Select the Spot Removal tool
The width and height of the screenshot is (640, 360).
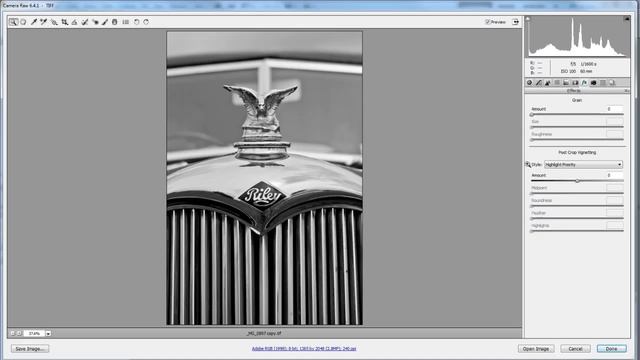pos(84,22)
